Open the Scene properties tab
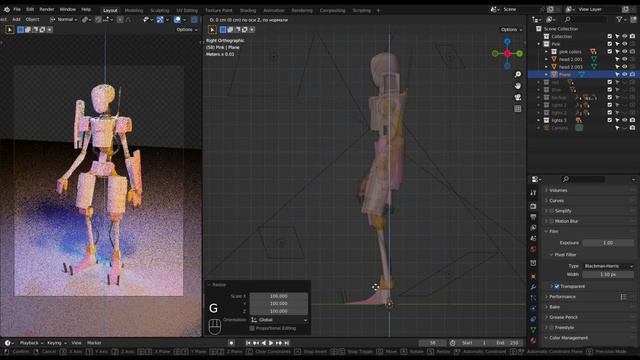Viewport: 640px width, 360px height. (533, 238)
